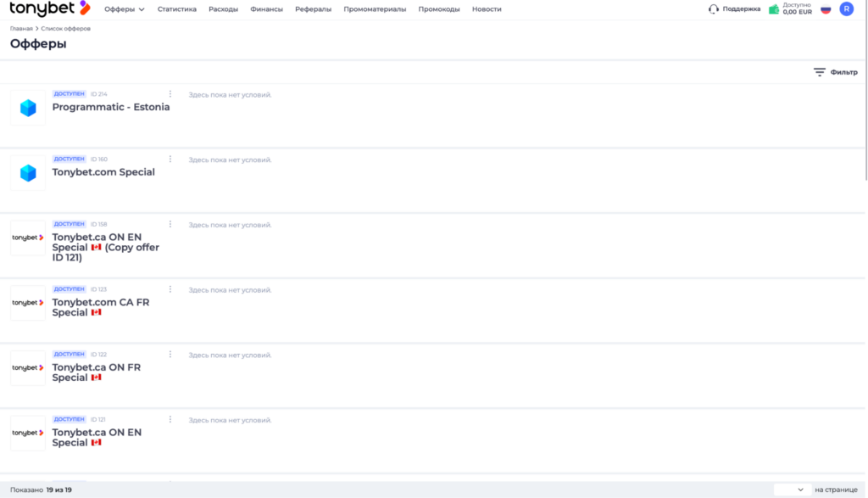
Task: Click ID 121 label
Action: pyautogui.click(x=98, y=419)
